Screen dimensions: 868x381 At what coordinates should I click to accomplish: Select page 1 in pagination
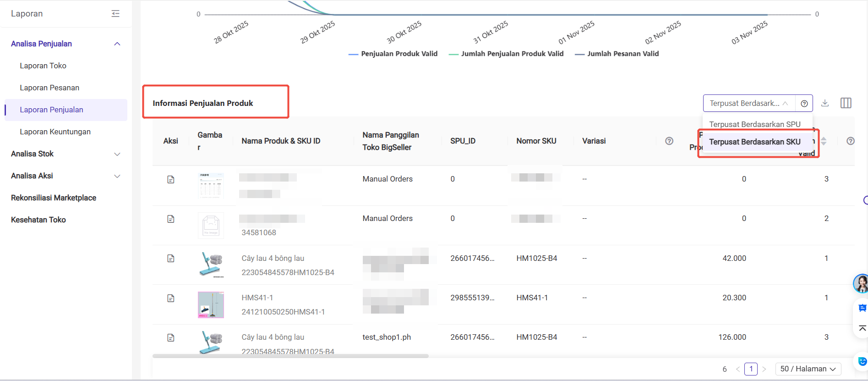tap(751, 369)
